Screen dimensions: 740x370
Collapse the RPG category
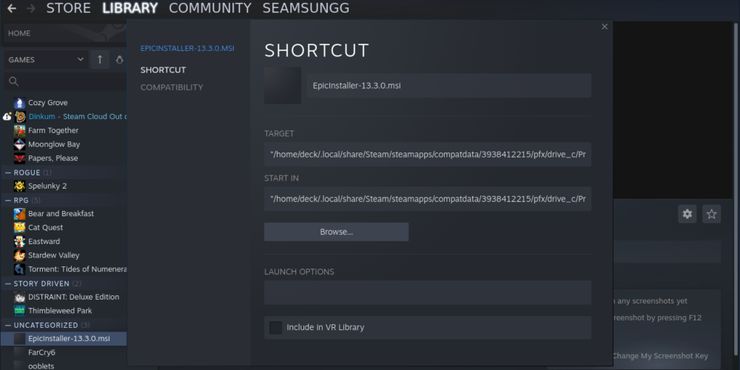(8, 200)
